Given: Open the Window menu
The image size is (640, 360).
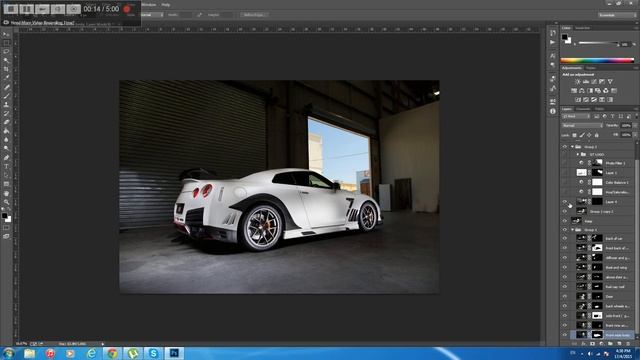Looking at the screenshot, I should (149, 4).
